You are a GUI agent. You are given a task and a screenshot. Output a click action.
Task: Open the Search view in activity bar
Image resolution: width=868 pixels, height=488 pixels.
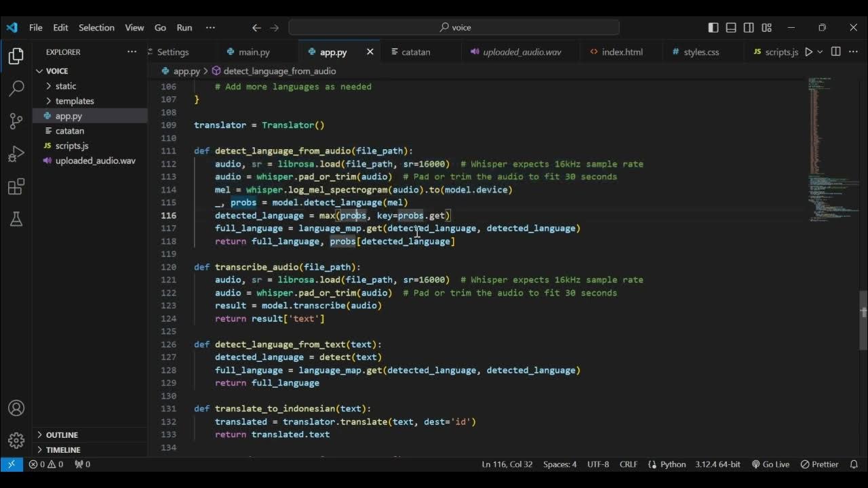coord(16,89)
